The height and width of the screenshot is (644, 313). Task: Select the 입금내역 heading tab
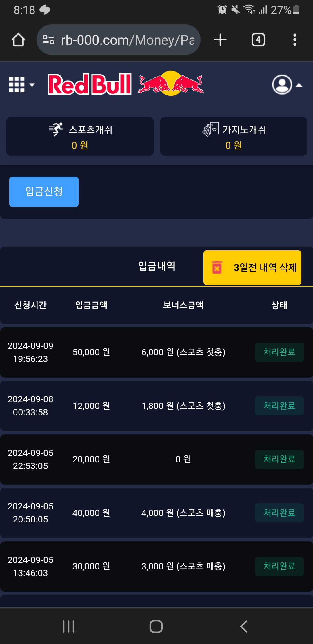pos(156,266)
